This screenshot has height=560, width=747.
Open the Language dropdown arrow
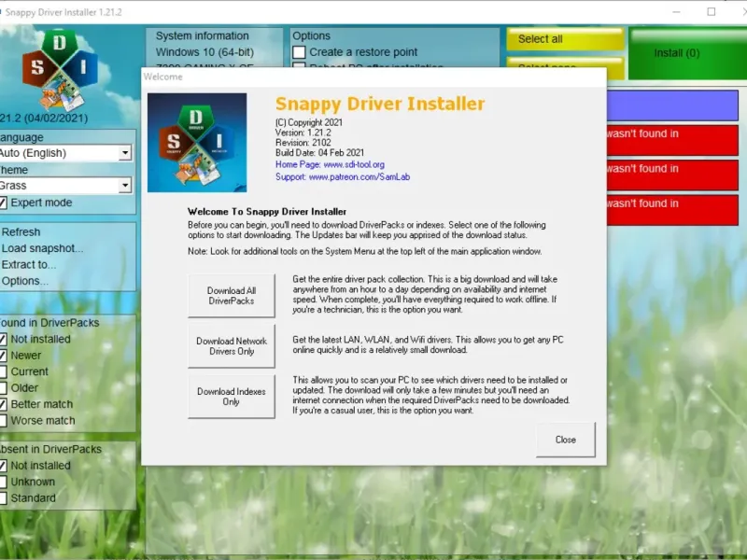pyautogui.click(x=125, y=153)
